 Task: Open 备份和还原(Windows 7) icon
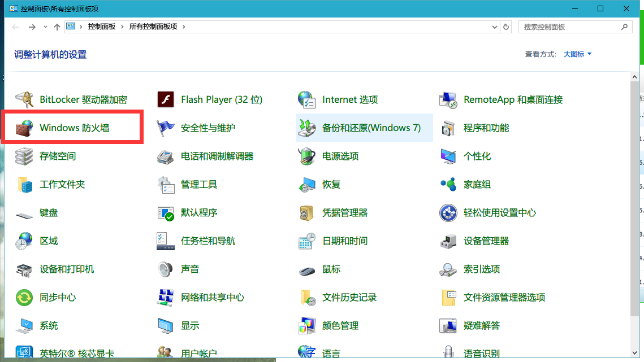307,128
